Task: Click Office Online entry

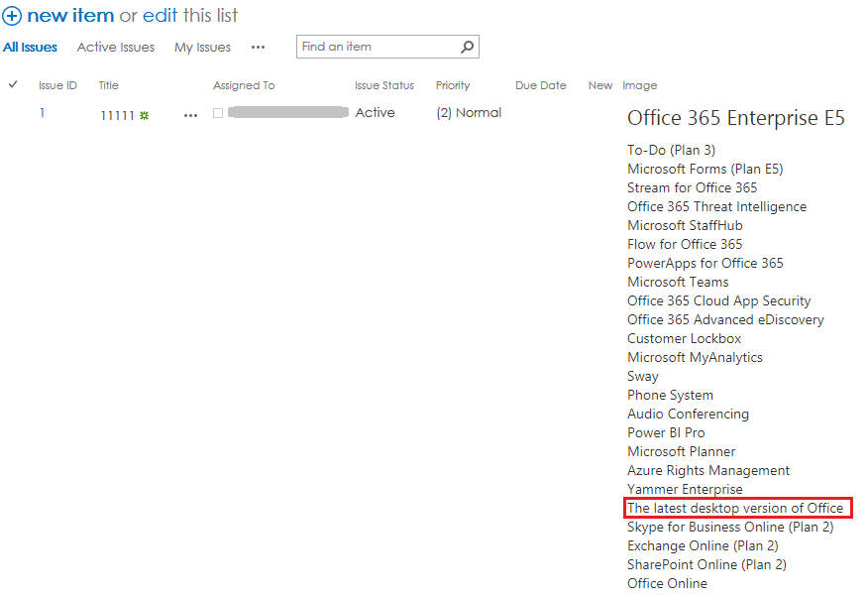Action: coord(667,583)
